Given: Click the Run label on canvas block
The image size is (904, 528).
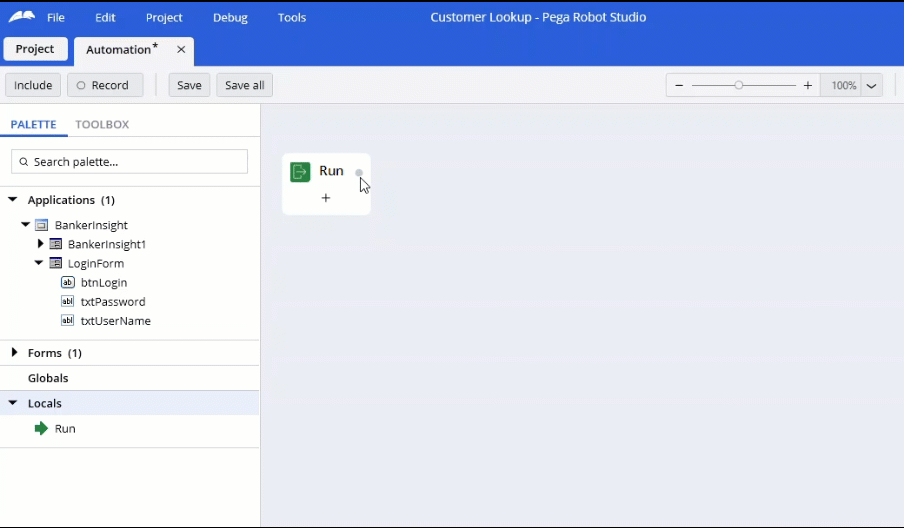Looking at the screenshot, I should coord(332,171).
